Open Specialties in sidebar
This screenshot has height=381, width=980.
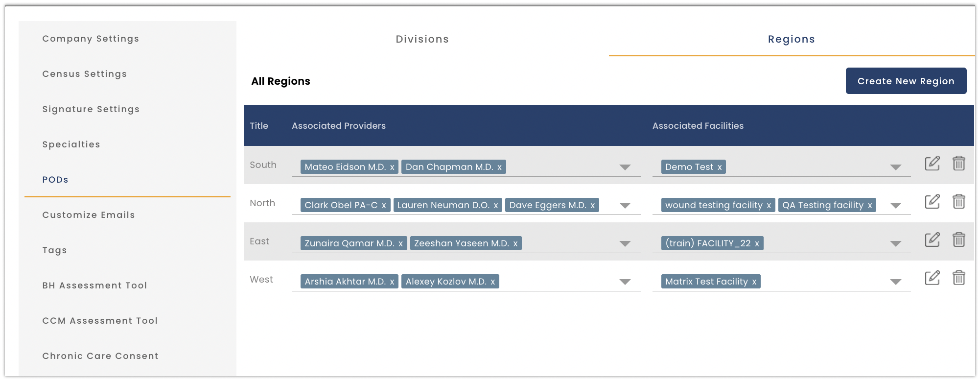click(x=71, y=144)
